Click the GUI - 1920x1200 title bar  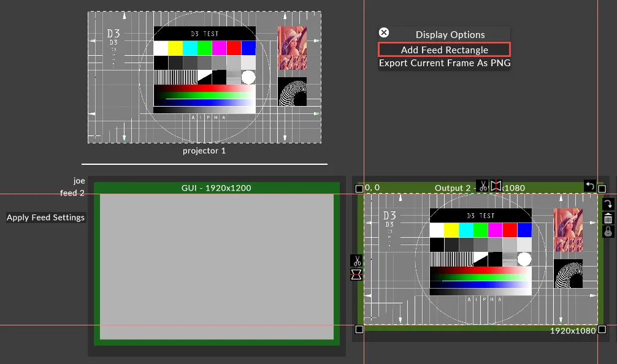tap(217, 188)
